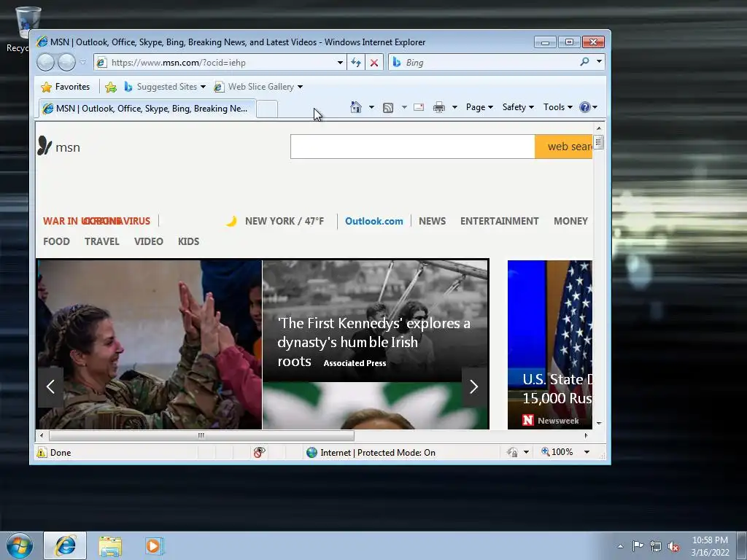The image size is (747, 560).
Task: Click the RSS Feeds icon
Action: click(x=388, y=107)
